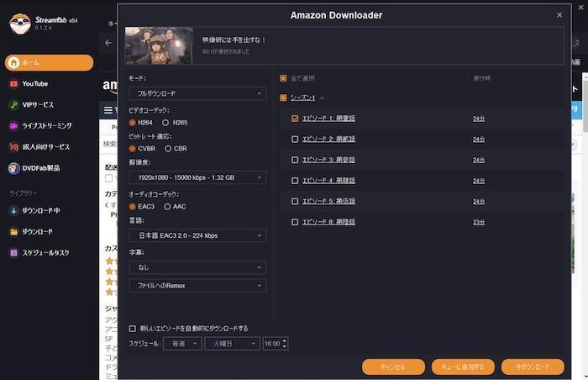Click the StreamFab sloth logo icon
Image resolution: width=588 pixels, height=380 pixels.
[20, 24]
